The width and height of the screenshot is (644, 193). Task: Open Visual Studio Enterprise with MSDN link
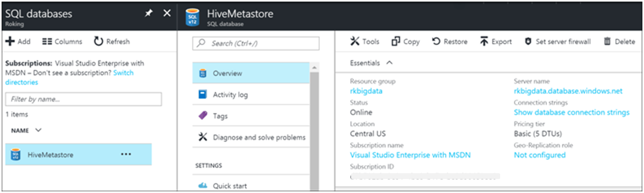point(410,155)
